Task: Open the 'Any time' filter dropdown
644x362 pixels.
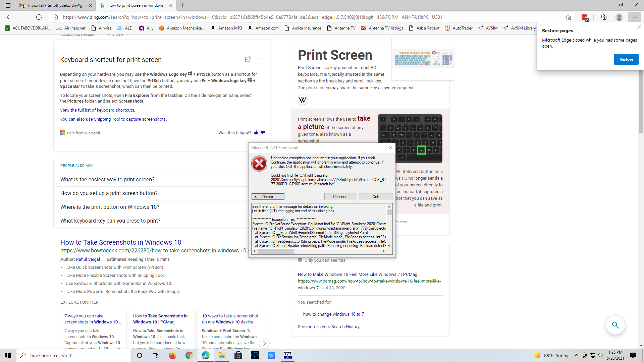Action: point(117,35)
